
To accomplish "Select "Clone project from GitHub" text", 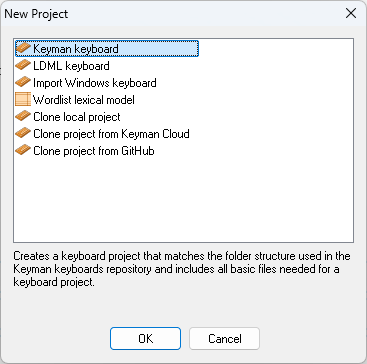I will pos(94,151).
